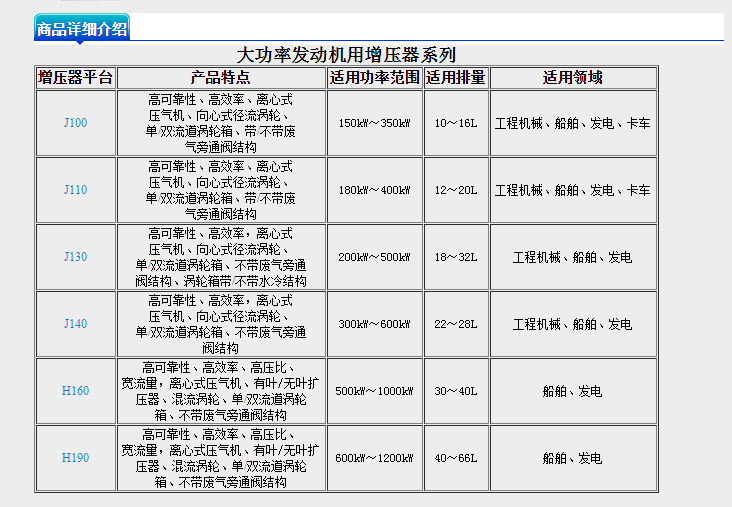Viewport: 732px width, 507px height.
Task: Select the 500kW～1000kW power cell
Action: (x=375, y=391)
